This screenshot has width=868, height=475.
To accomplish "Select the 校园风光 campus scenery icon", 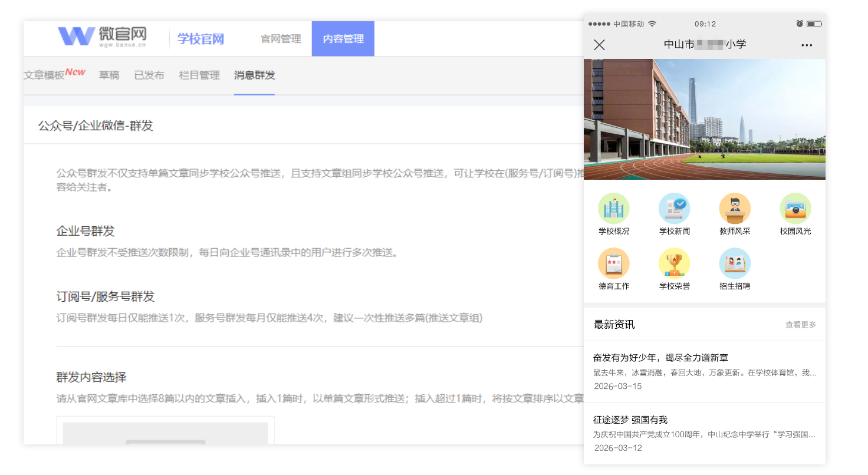I will [795, 209].
